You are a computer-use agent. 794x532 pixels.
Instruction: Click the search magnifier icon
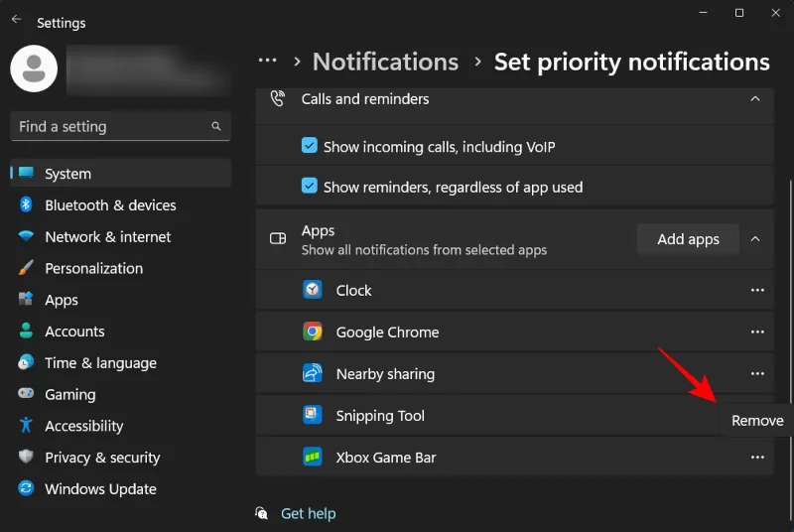pos(216,126)
